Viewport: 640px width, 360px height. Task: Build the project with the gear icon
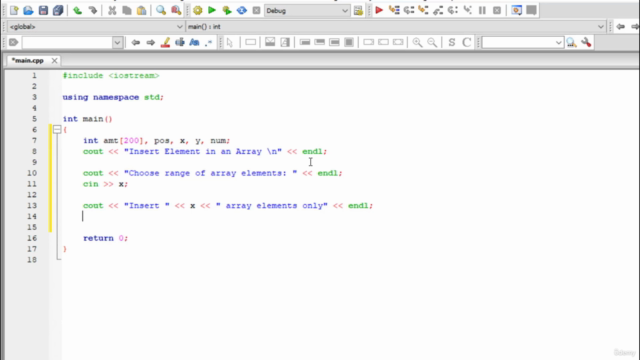[198, 10]
